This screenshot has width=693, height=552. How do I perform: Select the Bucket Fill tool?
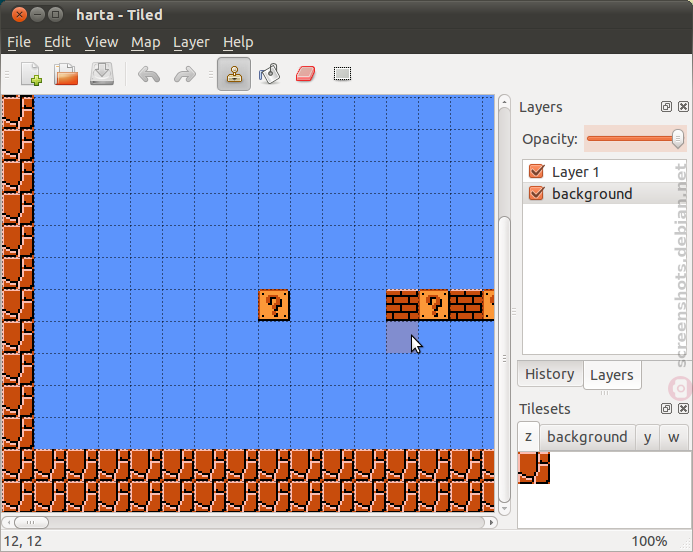[270, 74]
